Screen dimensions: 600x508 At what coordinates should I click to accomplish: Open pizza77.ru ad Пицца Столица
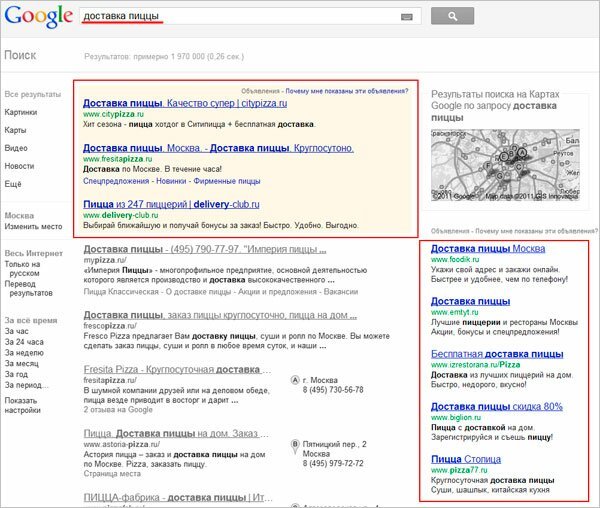[x=466, y=459]
